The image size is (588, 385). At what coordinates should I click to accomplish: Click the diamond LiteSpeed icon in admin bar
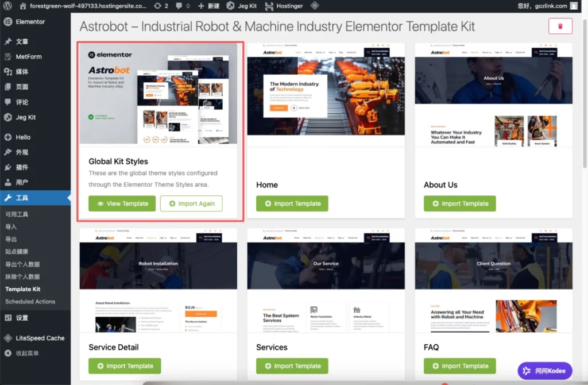[x=315, y=6]
